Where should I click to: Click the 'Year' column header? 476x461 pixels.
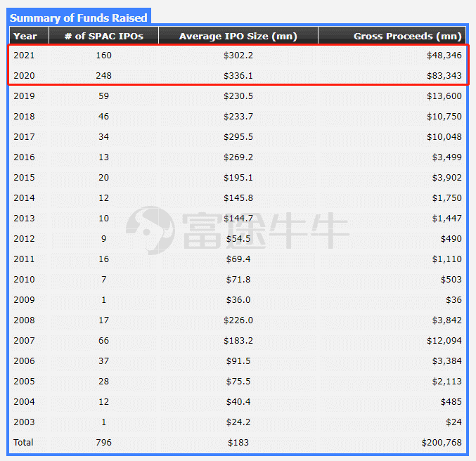point(25,36)
